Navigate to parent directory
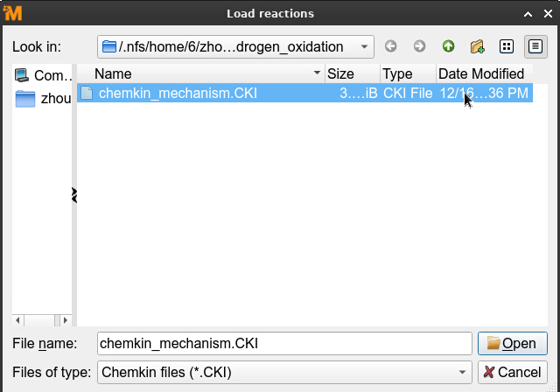 point(448,46)
